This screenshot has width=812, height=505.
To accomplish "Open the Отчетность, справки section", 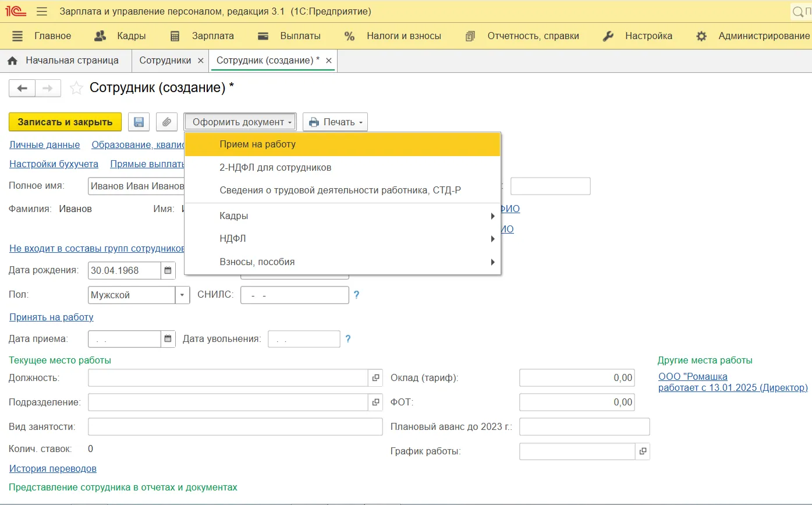I will [x=533, y=36].
